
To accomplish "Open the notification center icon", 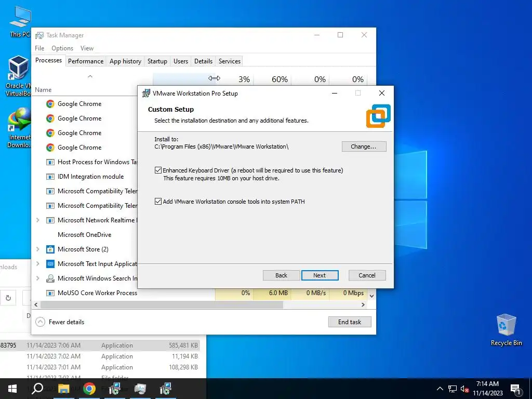I will [515, 389].
